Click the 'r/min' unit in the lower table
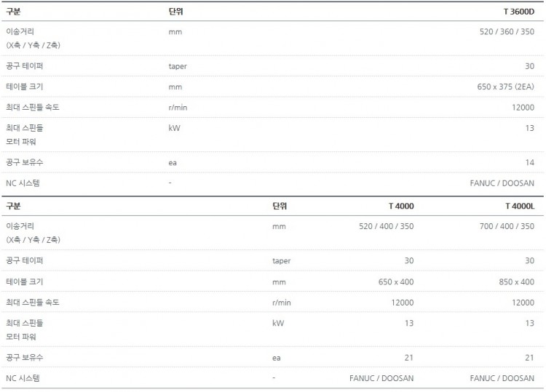Image resolution: width=546 pixels, height=392 pixels. pyautogui.click(x=282, y=303)
